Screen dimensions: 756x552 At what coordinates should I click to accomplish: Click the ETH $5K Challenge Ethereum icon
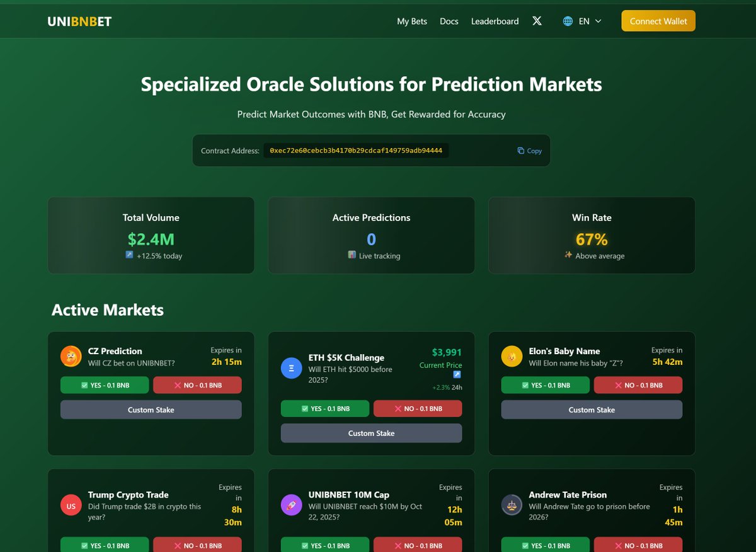292,369
